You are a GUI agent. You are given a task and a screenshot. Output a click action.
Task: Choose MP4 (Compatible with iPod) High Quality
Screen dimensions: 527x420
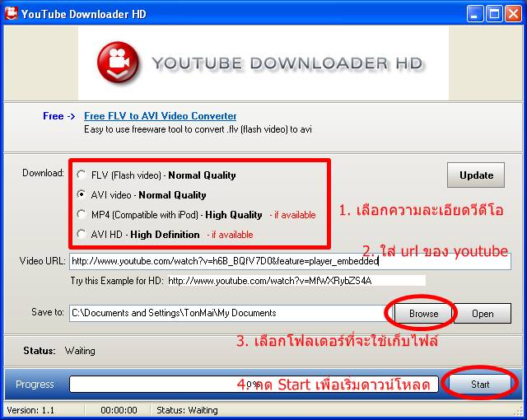point(81,214)
